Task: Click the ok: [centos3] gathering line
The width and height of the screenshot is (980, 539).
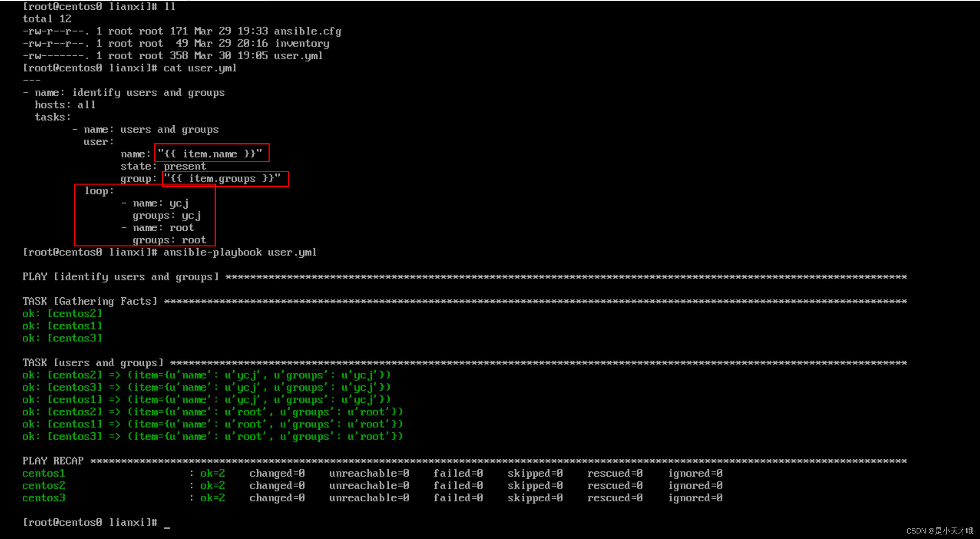Action: pos(62,338)
